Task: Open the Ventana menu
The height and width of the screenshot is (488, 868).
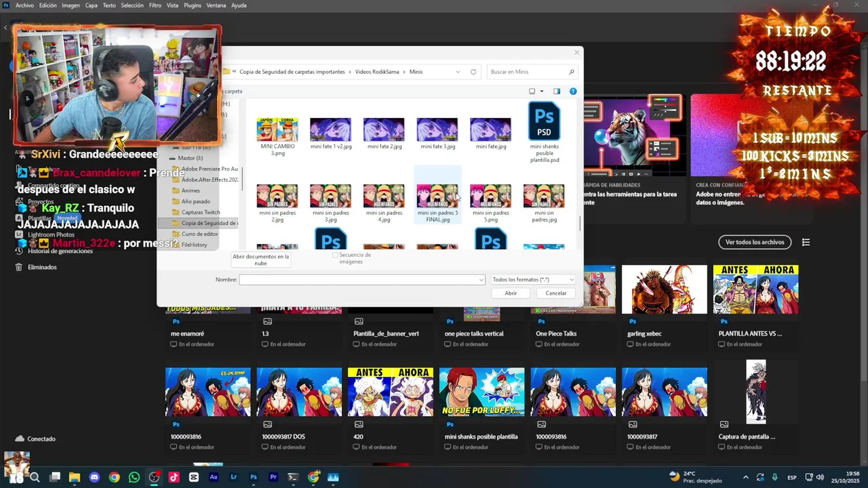Action: click(x=216, y=5)
